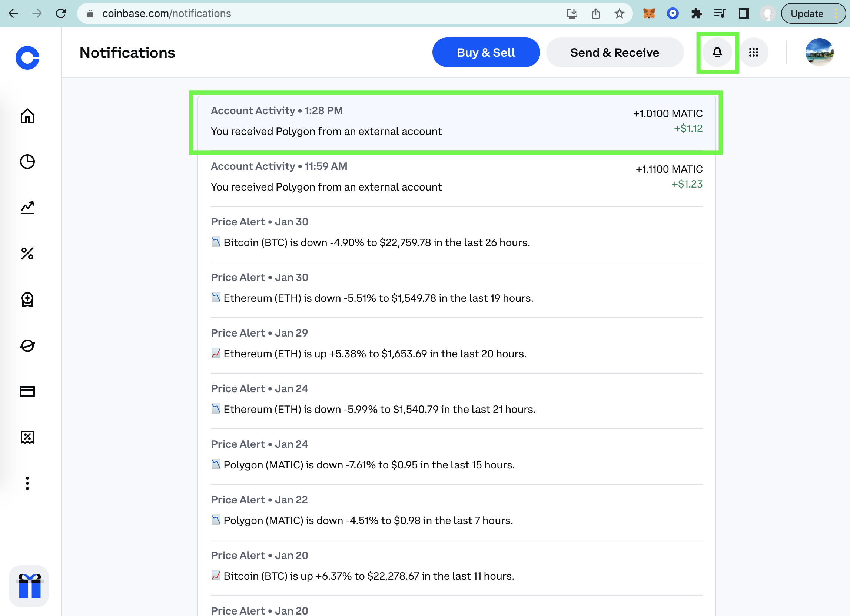Open the blue circle extension icon

point(673,13)
